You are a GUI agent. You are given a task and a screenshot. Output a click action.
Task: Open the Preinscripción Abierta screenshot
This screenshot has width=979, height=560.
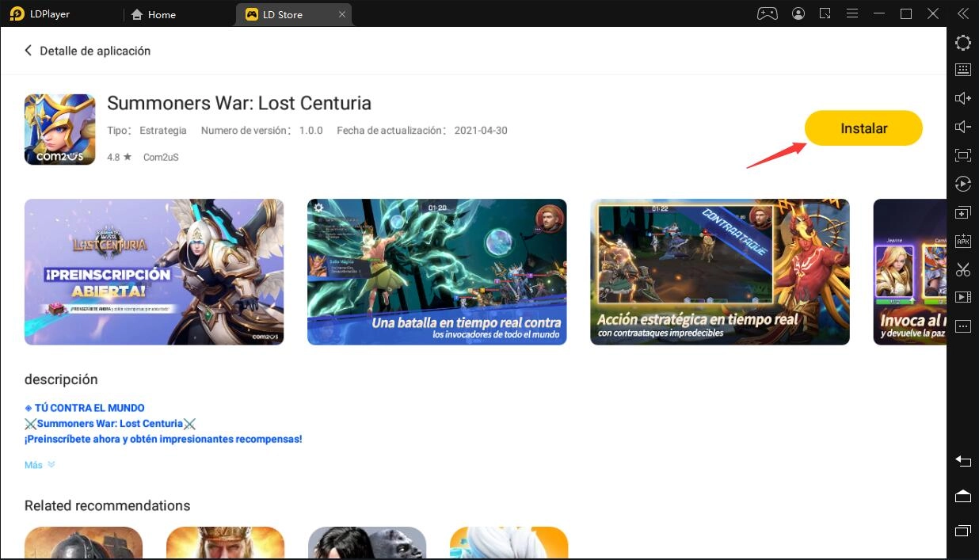154,272
